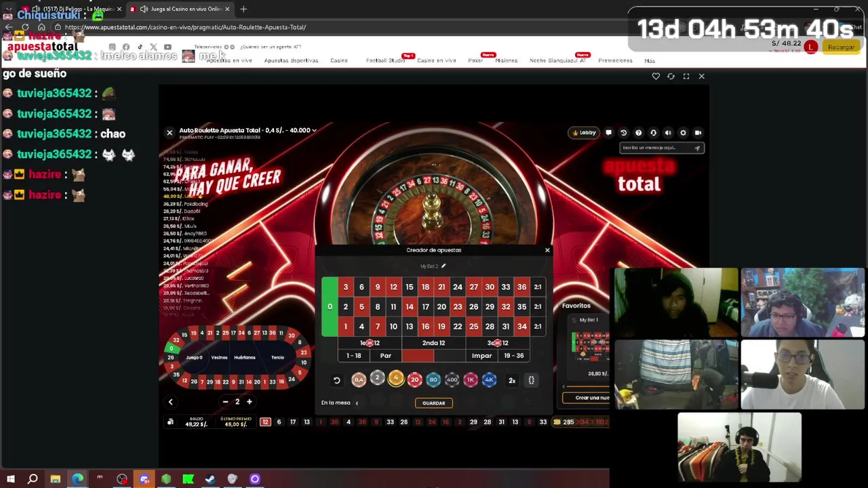
Task: Bet on green zero
Action: (330, 307)
